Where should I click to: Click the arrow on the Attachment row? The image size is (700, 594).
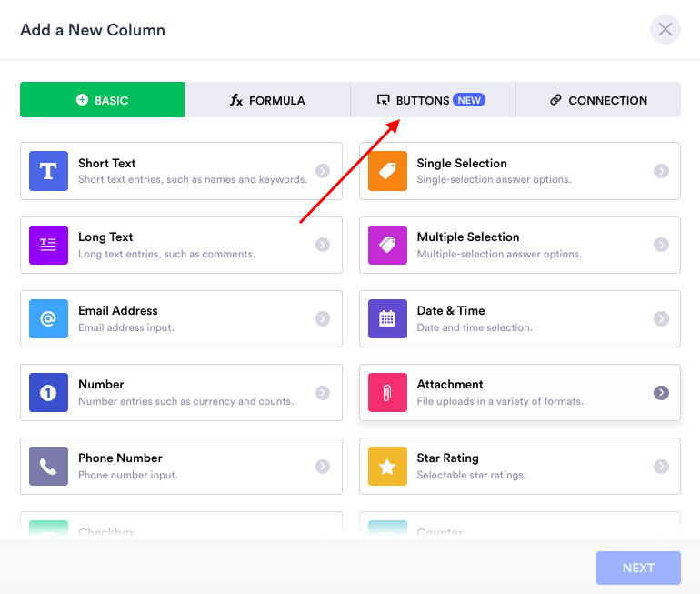pyautogui.click(x=661, y=392)
